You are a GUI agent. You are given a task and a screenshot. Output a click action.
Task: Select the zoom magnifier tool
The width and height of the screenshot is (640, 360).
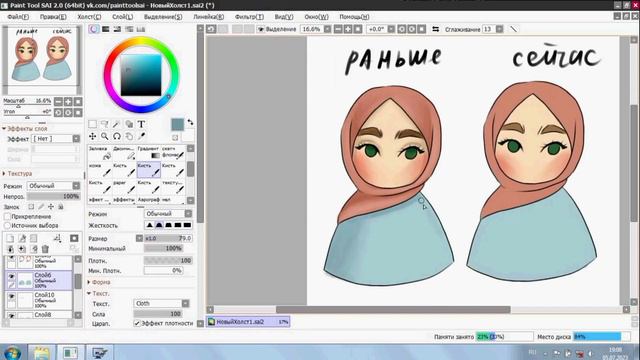point(104,136)
